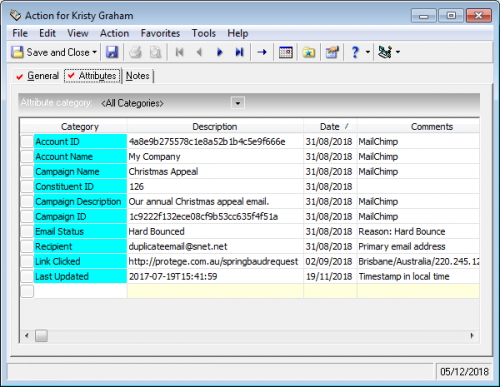Click the 2017-07-19T15:41:59 cell
500x387 pixels.
coord(215,276)
